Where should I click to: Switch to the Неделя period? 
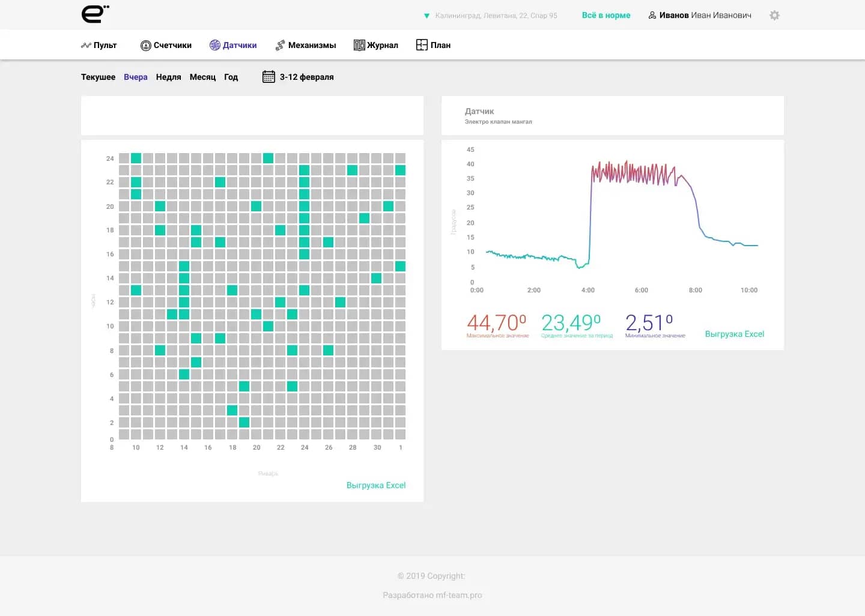click(168, 77)
